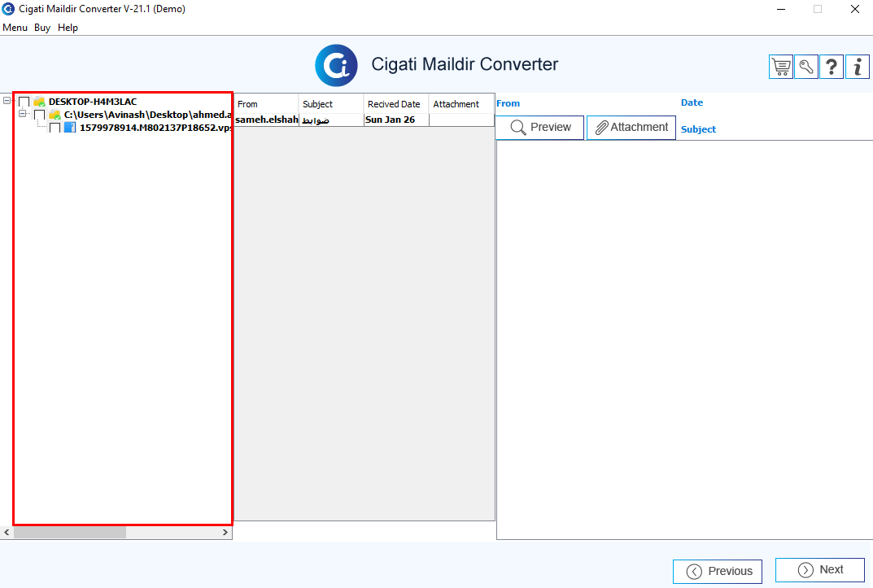This screenshot has width=873, height=588.
Task: Click the horizontal scrollbar thumb in tree panel
Action: tap(70, 533)
